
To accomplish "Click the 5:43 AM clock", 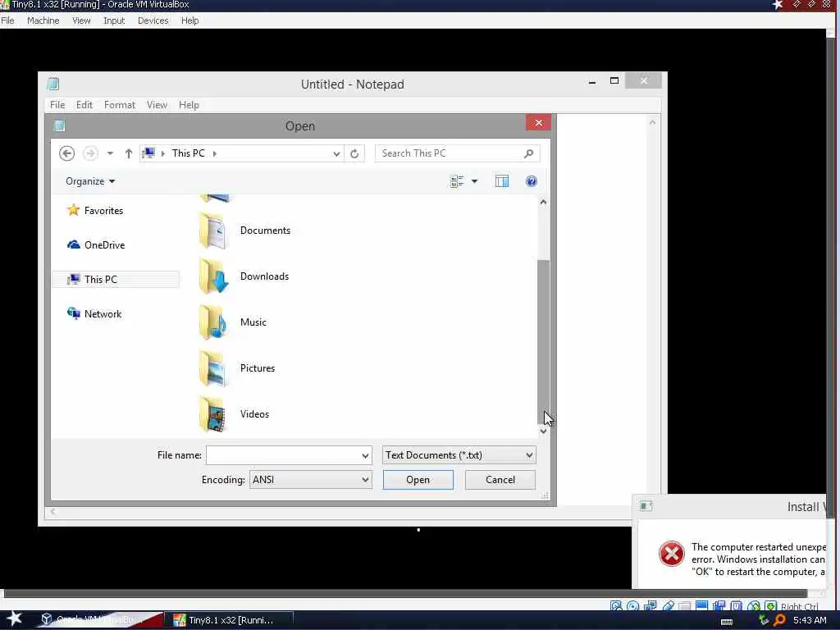I will point(810,620).
